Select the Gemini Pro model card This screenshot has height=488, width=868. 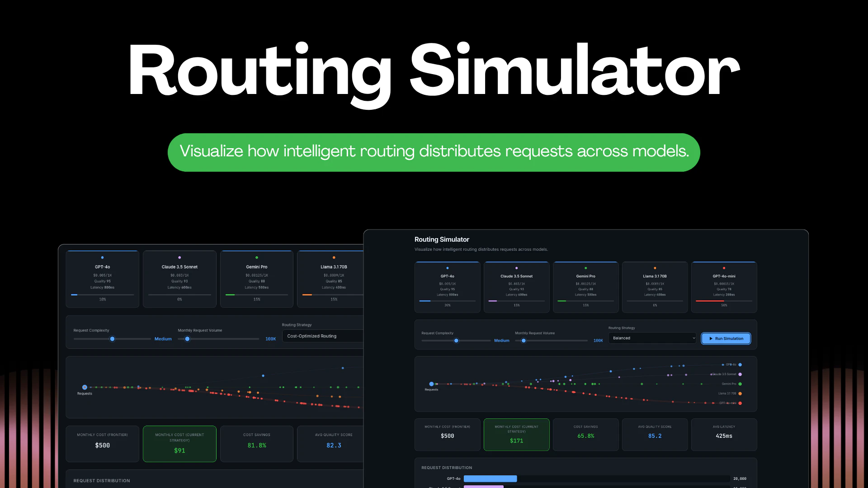585,287
